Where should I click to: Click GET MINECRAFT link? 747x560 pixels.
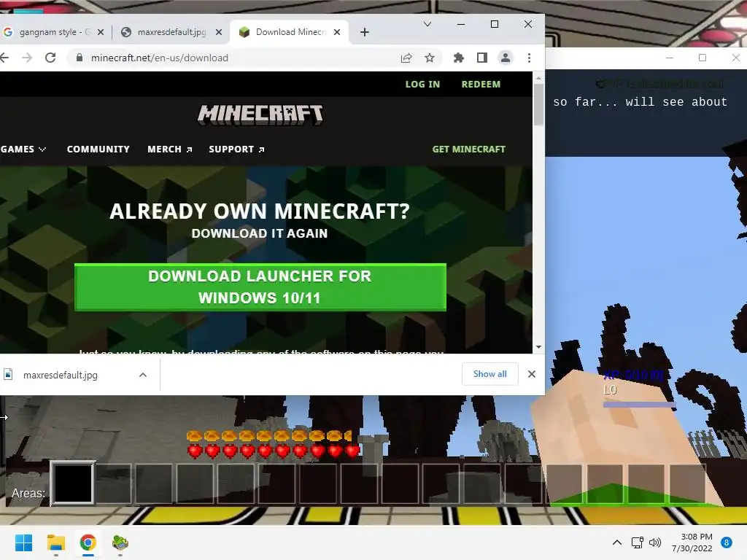tap(469, 149)
